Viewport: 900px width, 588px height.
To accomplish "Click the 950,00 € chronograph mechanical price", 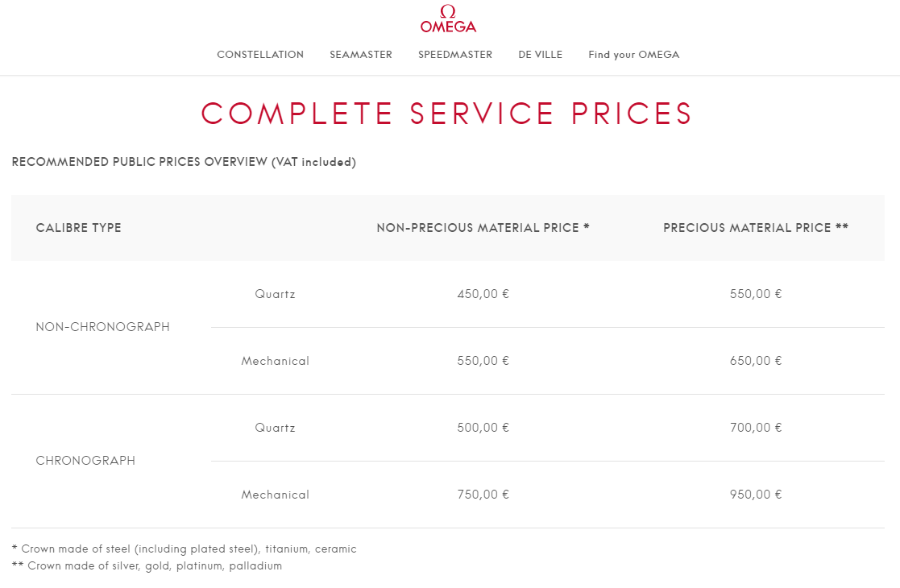I will click(x=756, y=495).
